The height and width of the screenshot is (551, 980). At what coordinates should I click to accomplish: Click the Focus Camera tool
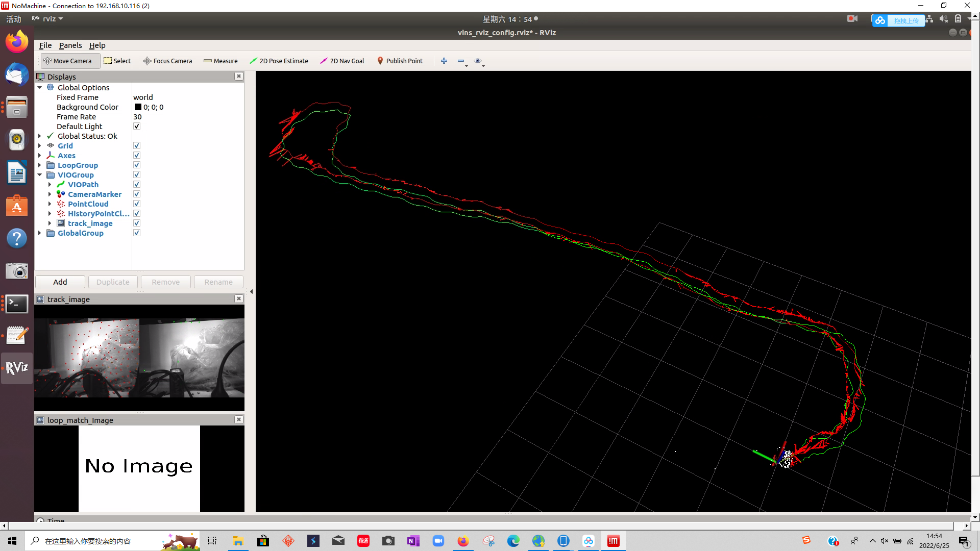pos(167,61)
